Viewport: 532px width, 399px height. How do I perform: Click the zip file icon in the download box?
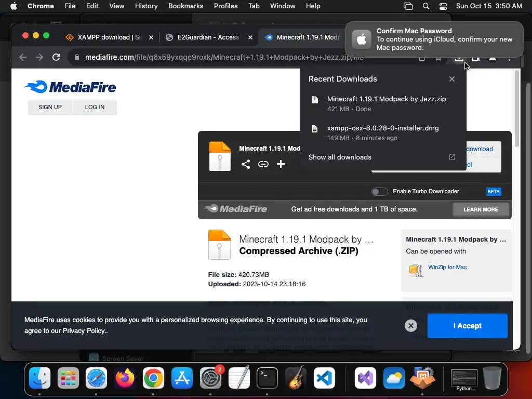[220, 156]
